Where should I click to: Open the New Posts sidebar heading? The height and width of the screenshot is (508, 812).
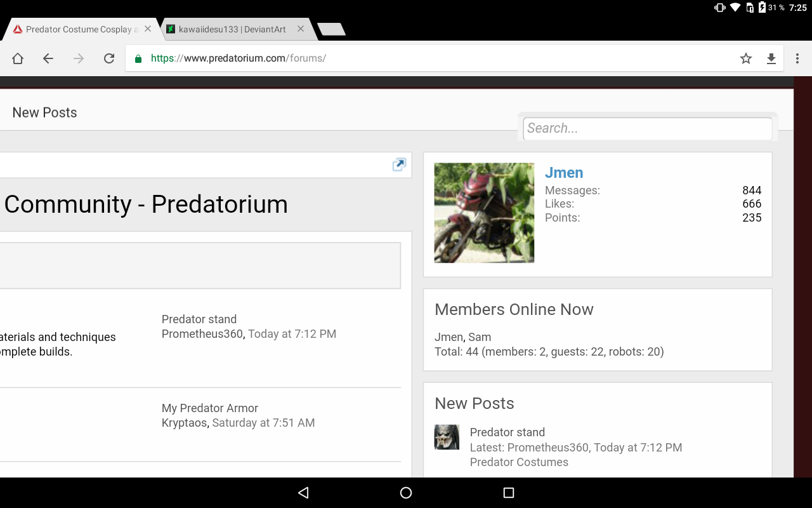[475, 404]
